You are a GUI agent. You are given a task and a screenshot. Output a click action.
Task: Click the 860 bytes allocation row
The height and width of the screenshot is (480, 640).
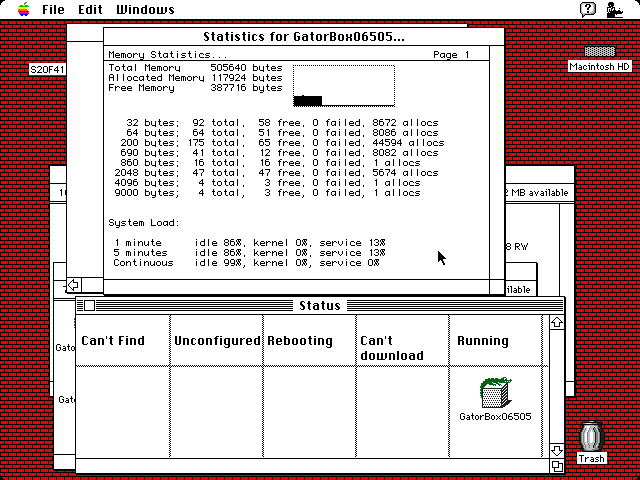[x=270, y=163]
